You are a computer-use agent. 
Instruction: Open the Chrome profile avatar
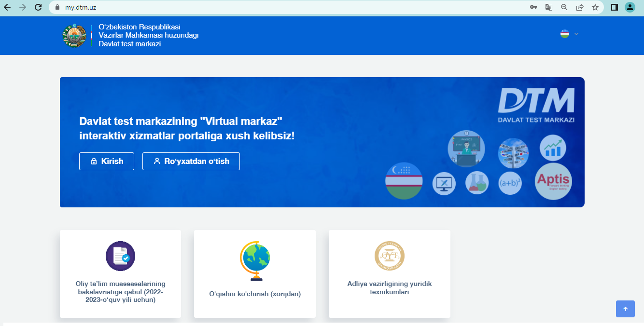(630, 7)
